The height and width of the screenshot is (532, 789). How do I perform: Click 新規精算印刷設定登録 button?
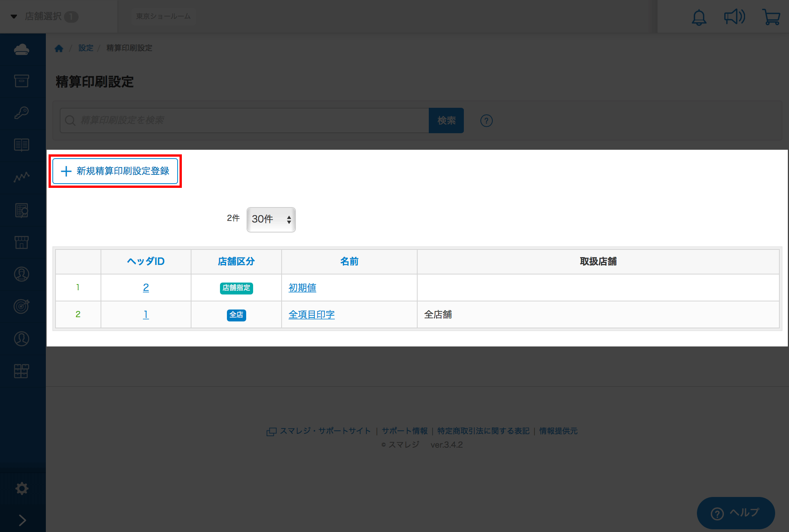pyautogui.click(x=115, y=171)
